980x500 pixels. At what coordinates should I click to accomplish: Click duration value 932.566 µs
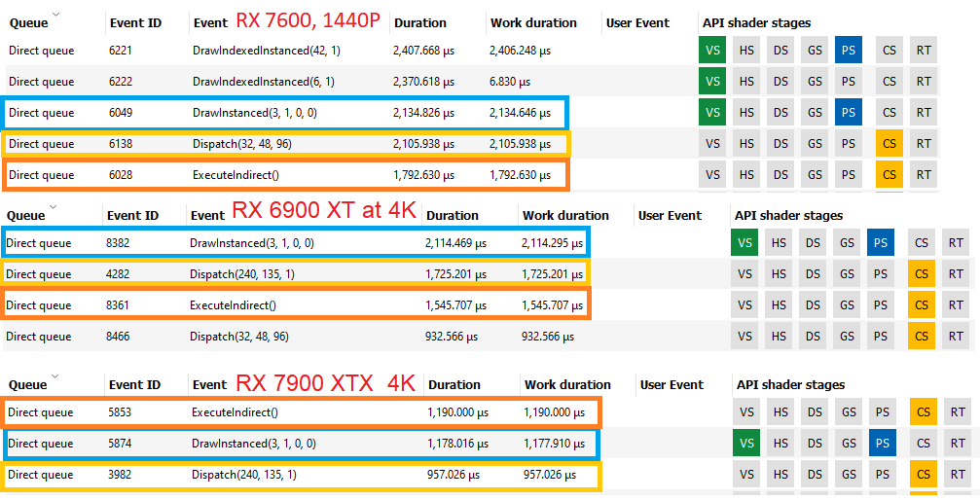[x=452, y=337]
